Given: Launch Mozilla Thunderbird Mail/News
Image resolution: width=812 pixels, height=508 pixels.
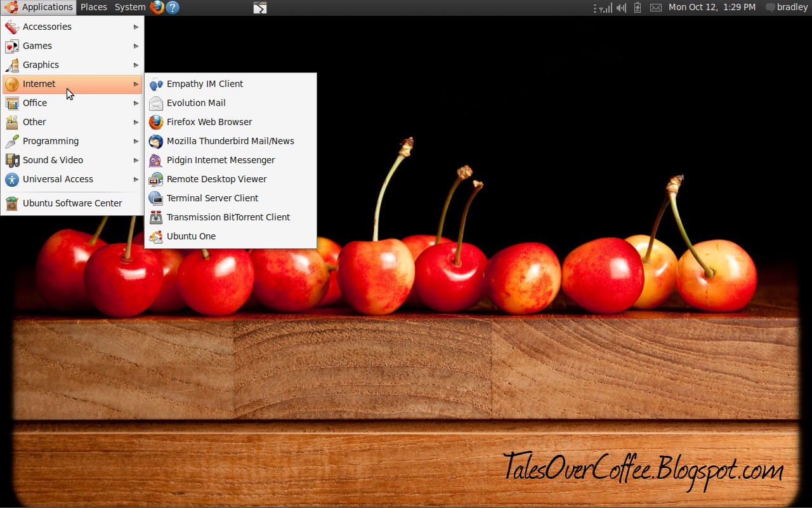Looking at the screenshot, I should click(x=230, y=141).
